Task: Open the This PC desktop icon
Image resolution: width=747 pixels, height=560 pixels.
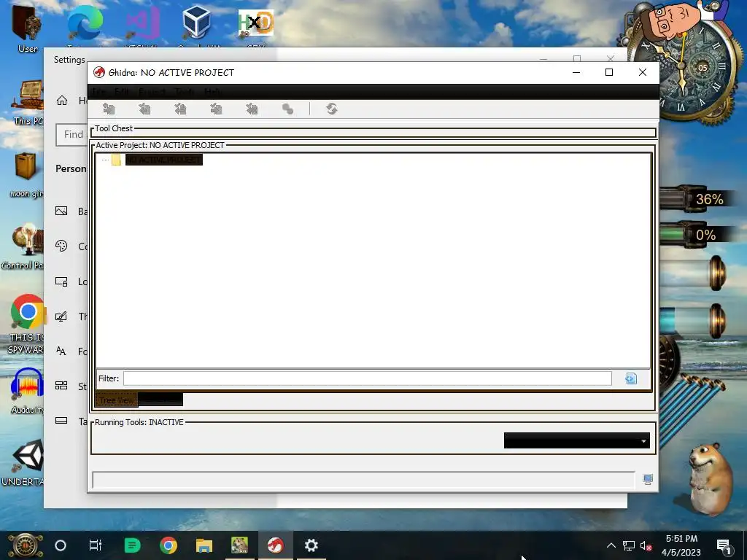Action: click(x=28, y=102)
